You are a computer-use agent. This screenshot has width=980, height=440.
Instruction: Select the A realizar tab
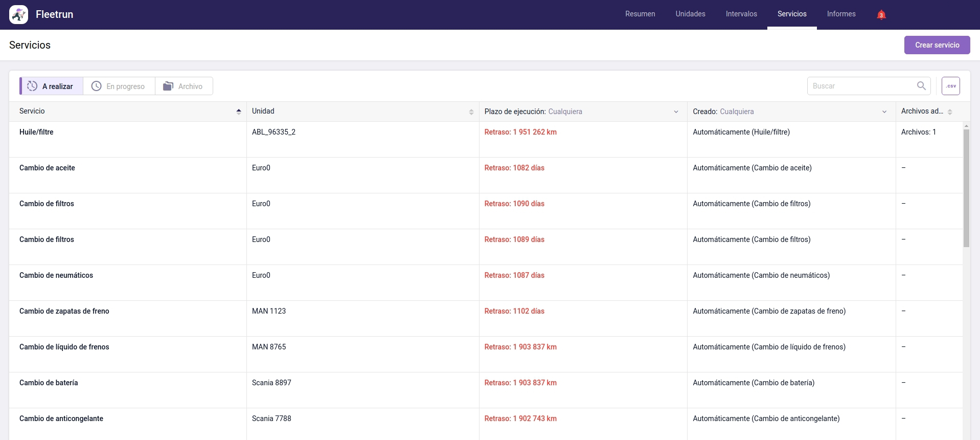[x=51, y=86]
